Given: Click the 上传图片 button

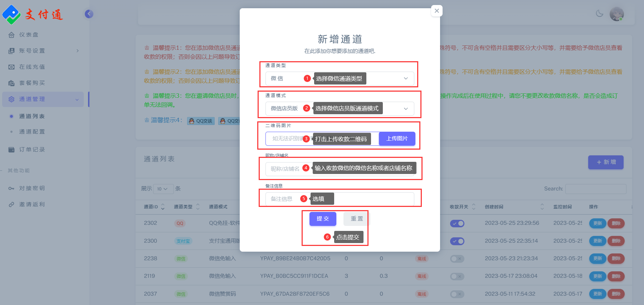Looking at the screenshot, I should pyautogui.click(x=397, y=139).
